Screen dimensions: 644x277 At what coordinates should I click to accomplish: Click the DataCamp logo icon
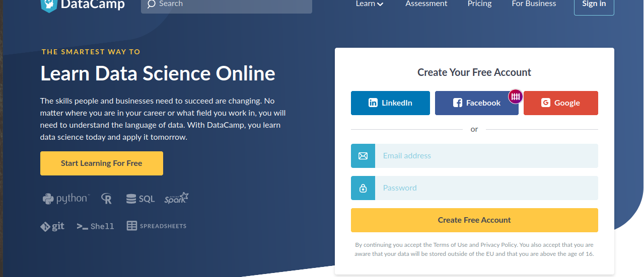coord(49,5)
